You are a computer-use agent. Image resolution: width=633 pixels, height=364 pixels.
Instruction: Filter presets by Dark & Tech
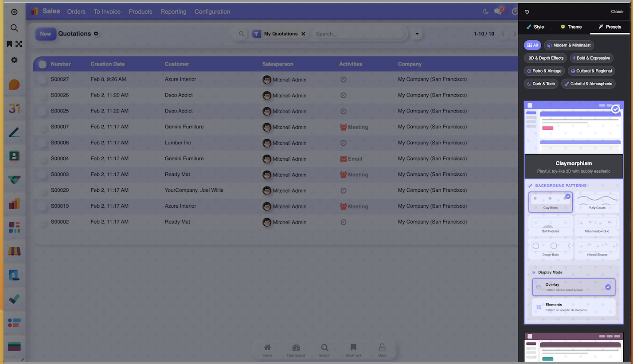(541, 84)
